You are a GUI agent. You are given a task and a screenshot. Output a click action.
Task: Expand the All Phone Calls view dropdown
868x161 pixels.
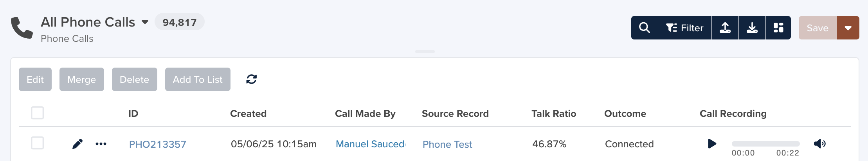(x=145, y=22)
